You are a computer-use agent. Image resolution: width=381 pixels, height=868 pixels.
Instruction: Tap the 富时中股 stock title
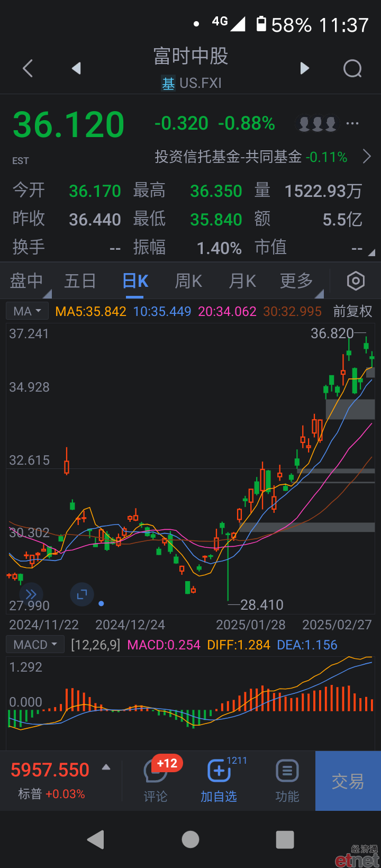click(190, 56)
